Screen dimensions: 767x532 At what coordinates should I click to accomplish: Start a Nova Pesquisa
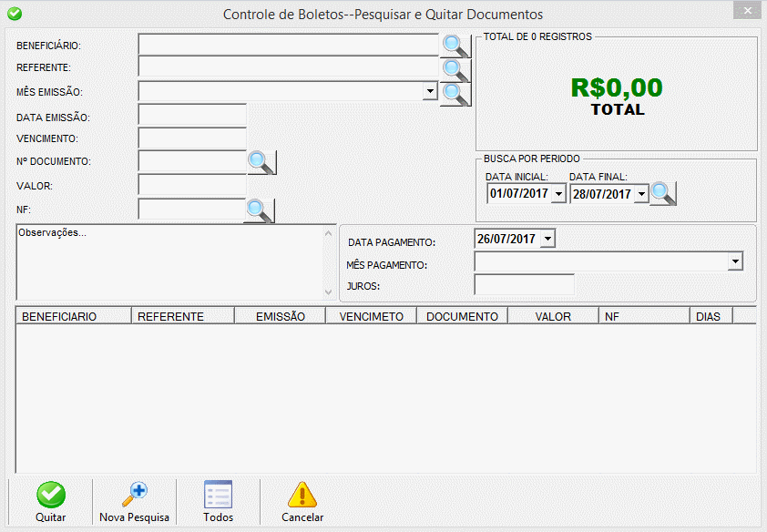click(135, 502)
